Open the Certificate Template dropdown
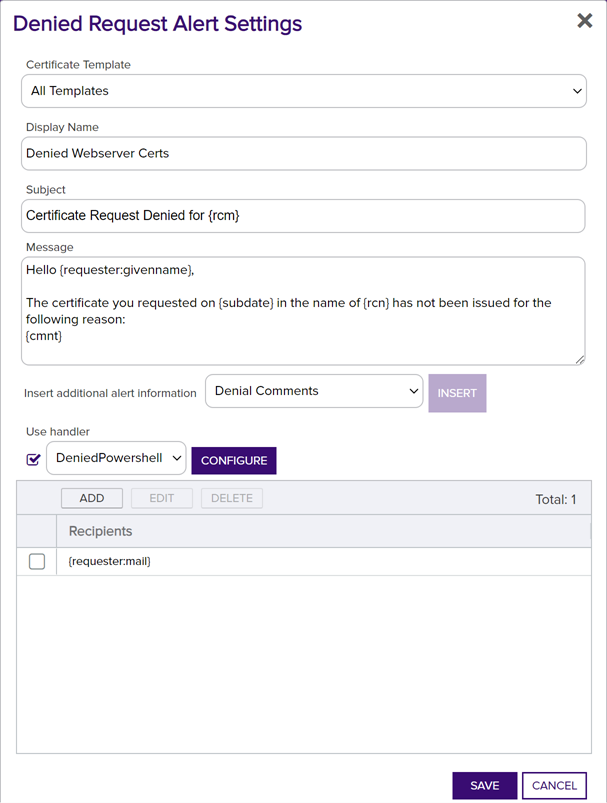 coord(303,91)
